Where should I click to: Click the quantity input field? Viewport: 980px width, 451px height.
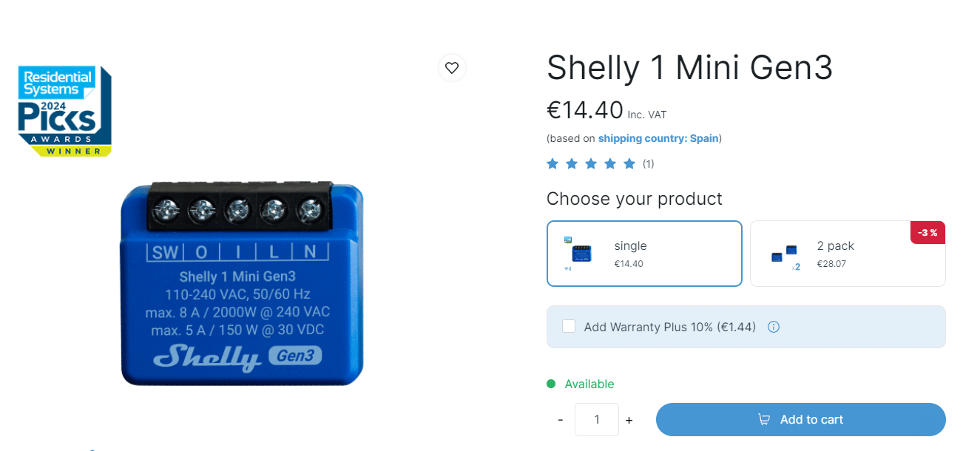click(596, 419)
